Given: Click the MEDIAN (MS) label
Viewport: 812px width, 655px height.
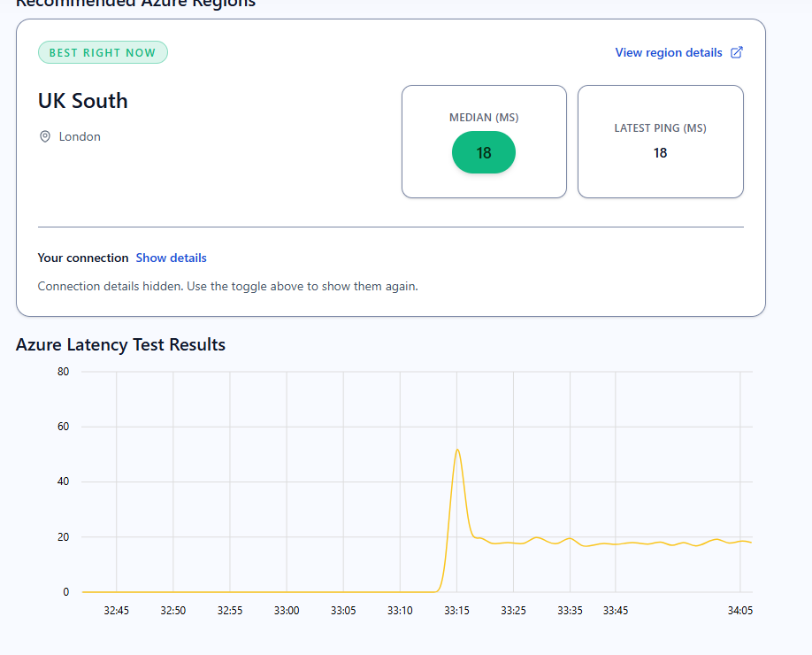Looking at the screenshot, I should point(484,118).
